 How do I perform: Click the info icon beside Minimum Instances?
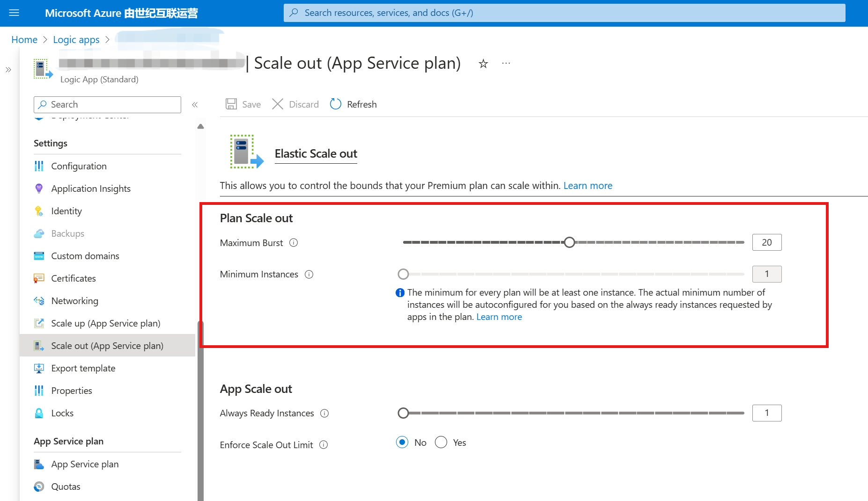[x=309, y=275]
